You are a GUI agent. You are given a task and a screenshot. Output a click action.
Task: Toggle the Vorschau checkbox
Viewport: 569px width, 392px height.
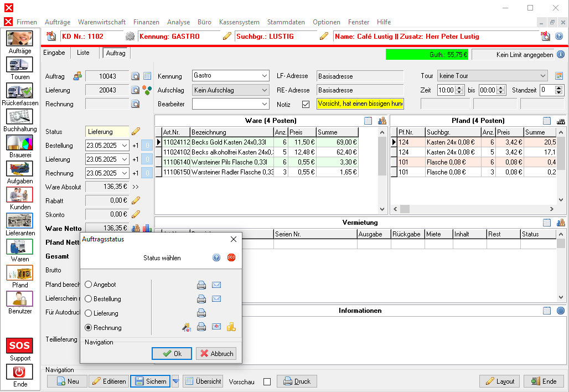click(x=267, y=381)
